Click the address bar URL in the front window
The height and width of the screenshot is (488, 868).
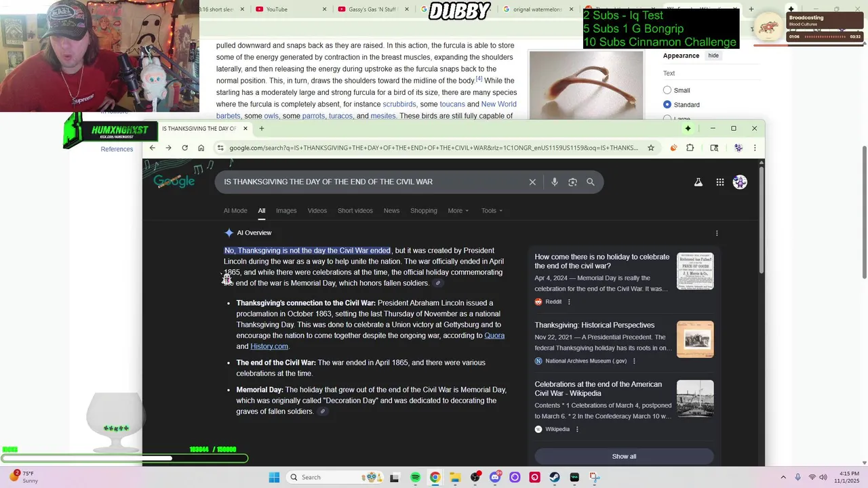pos(433,148)
